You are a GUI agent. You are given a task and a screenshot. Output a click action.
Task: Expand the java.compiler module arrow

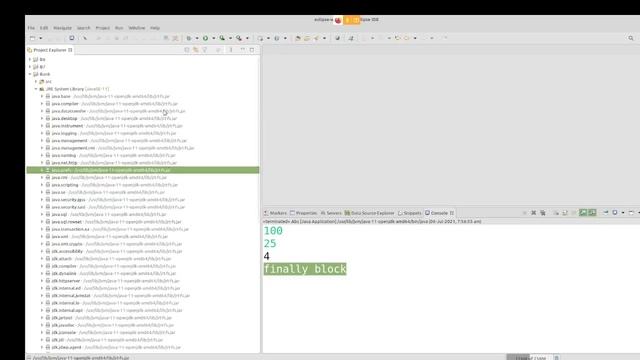(x=42, y=104)
